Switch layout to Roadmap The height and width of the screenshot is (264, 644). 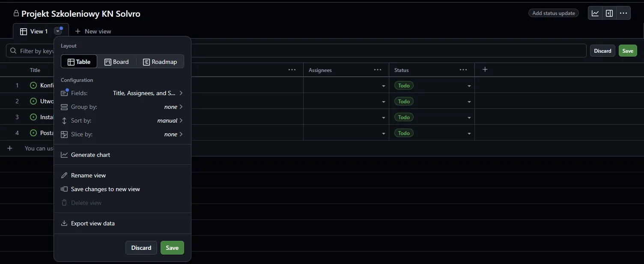pyautogui.click(x=160, y=62)
